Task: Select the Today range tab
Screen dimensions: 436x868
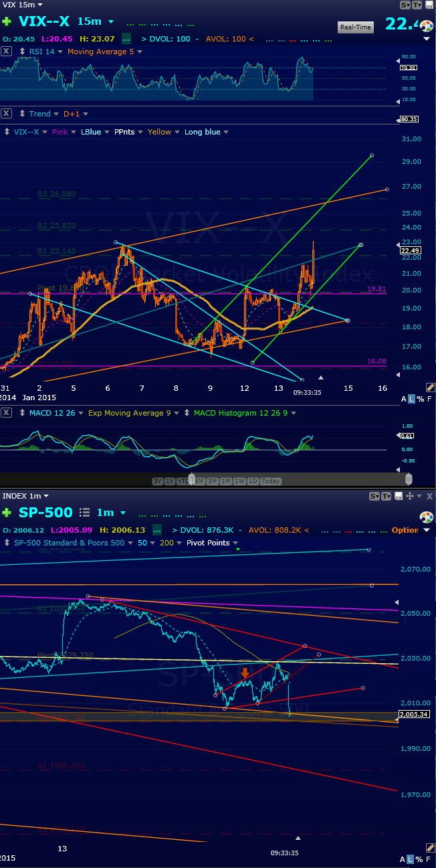Action: pos(271,481)
